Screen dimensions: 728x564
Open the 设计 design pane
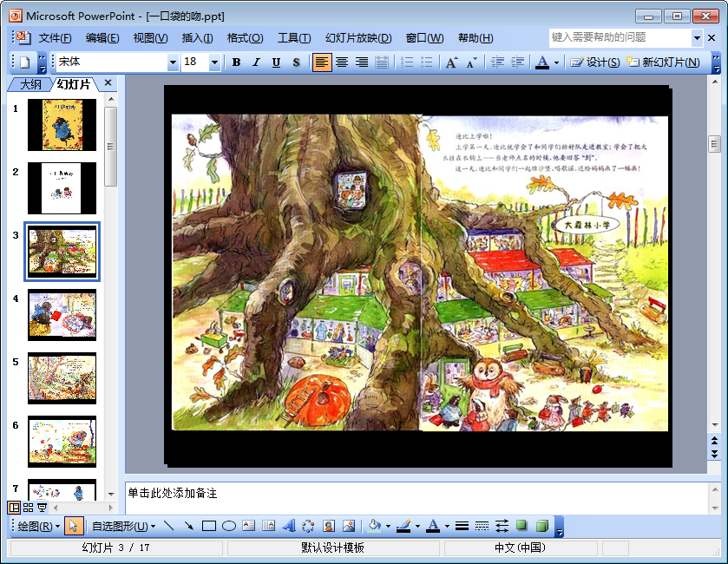click(595, 62)
